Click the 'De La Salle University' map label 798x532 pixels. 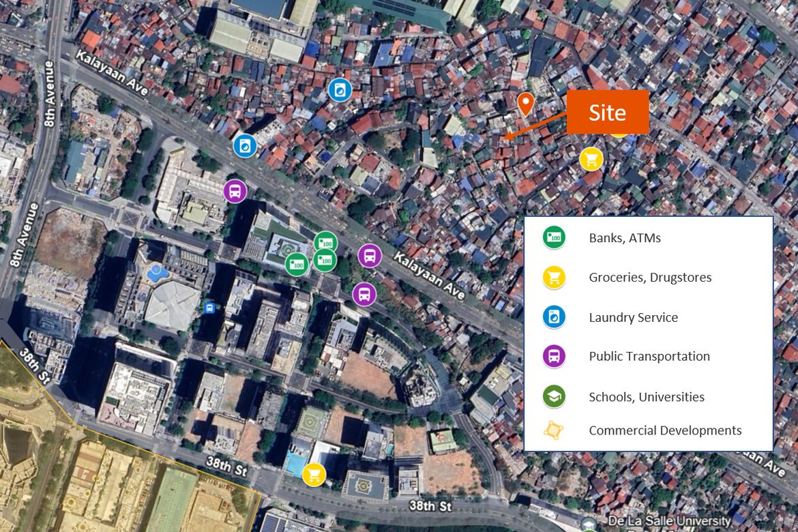[669, 521]
